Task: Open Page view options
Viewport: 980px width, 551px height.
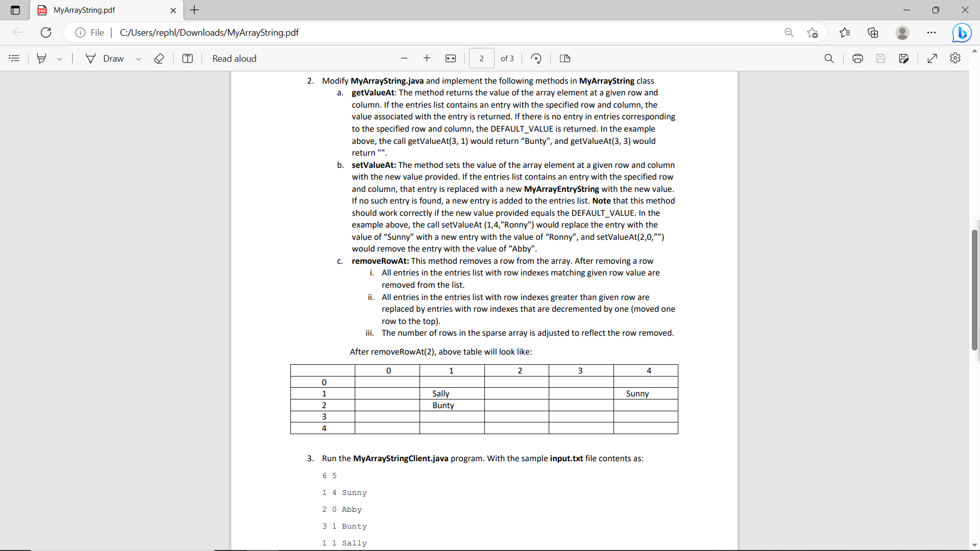Action: [565, 59]
